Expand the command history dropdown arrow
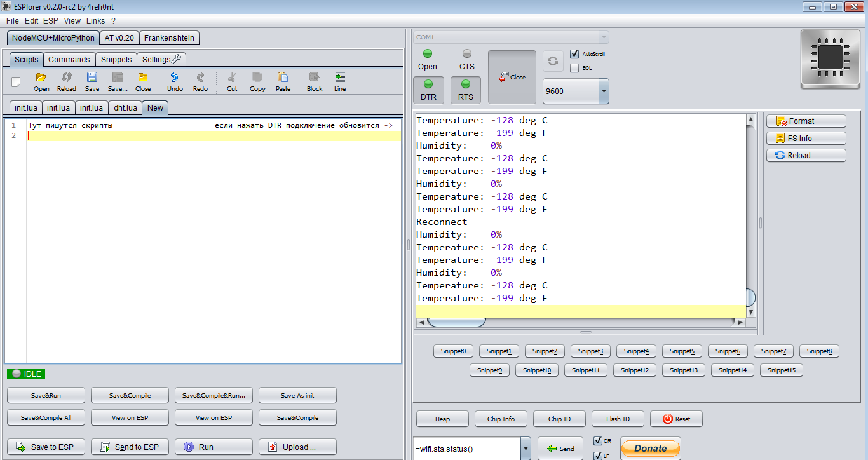 526,449
